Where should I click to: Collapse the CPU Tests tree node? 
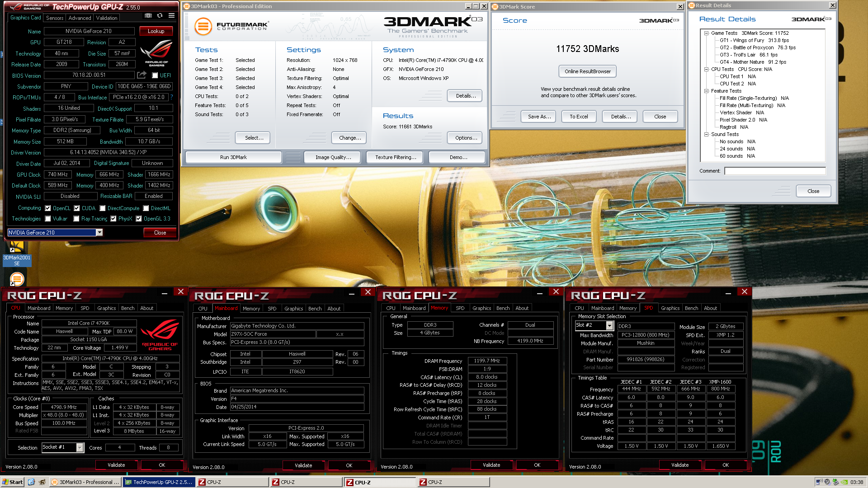tap(706, 69)
